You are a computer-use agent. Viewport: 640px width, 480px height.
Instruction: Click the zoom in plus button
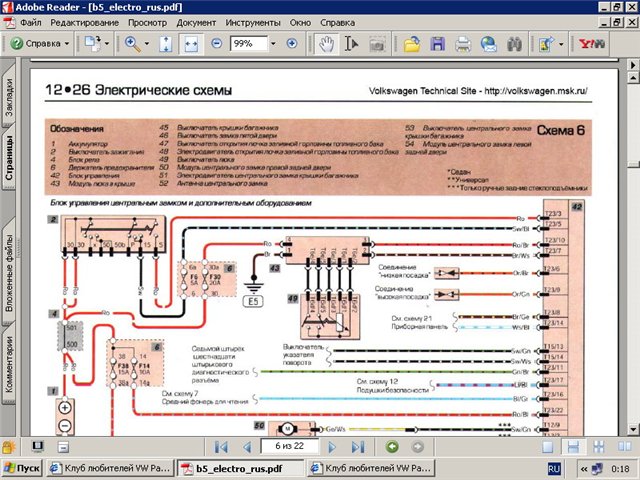pyautogui.click(x=292, y=43)
